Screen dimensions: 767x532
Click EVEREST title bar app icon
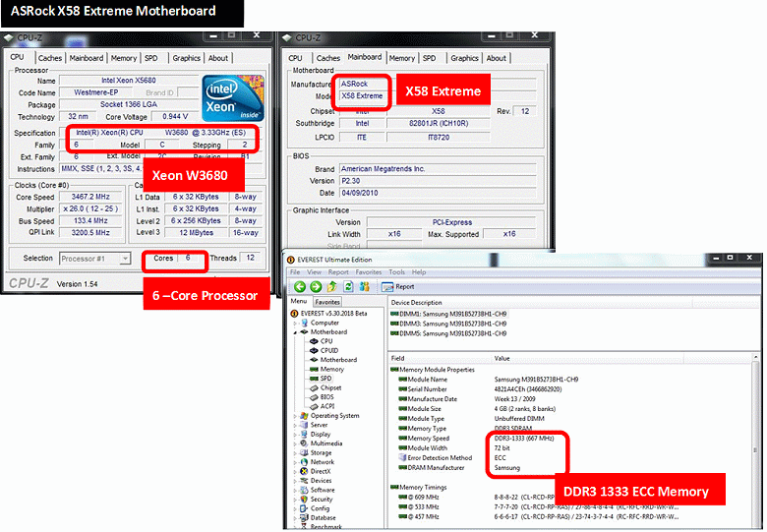(x=290, y=260)
